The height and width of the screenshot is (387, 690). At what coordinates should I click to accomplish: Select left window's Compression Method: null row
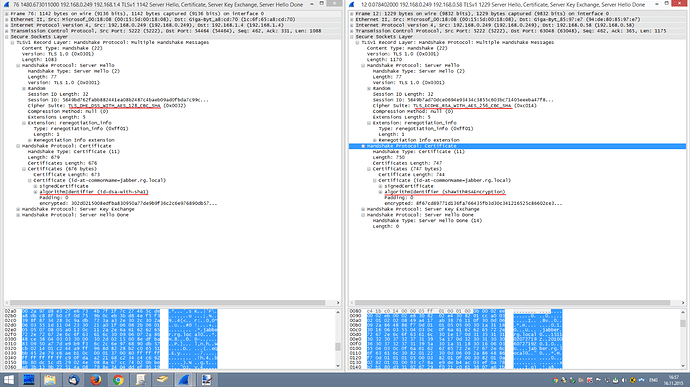coord(68,111)
